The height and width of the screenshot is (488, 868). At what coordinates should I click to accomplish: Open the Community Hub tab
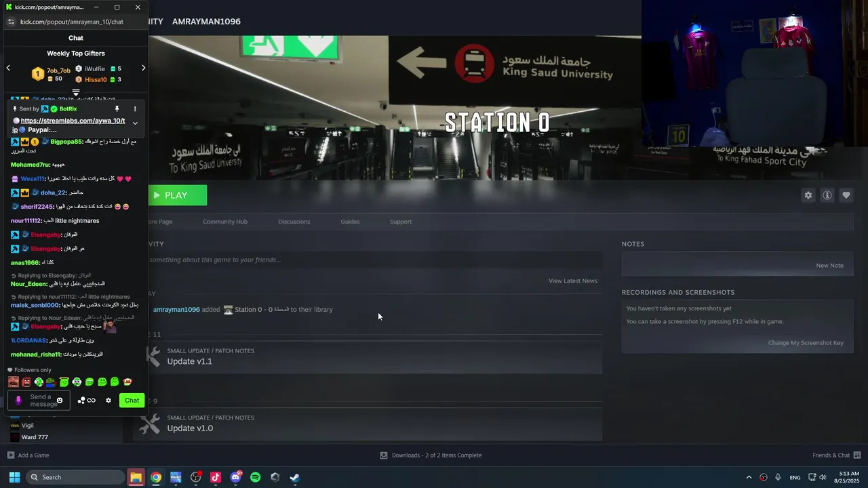coord(225,222)
